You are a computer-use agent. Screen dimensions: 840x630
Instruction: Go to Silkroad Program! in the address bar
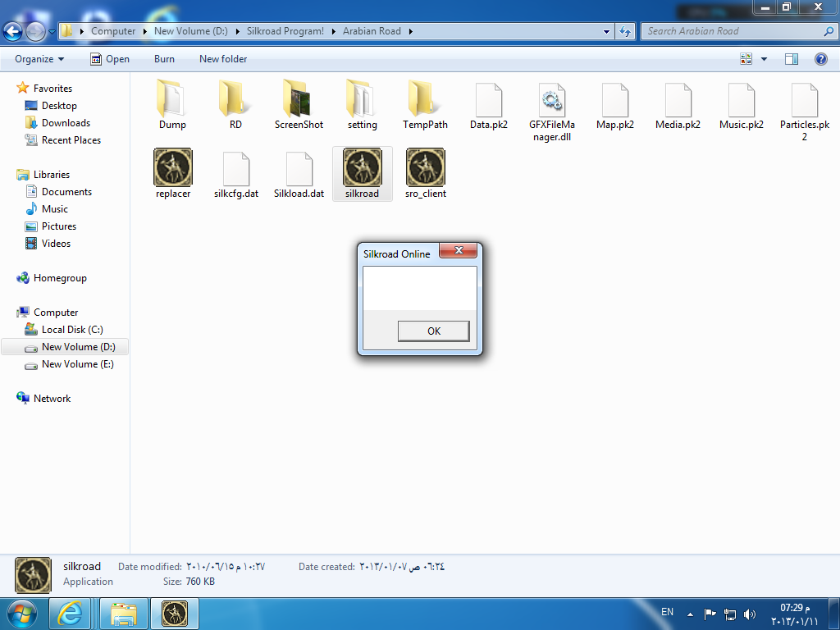285,31
